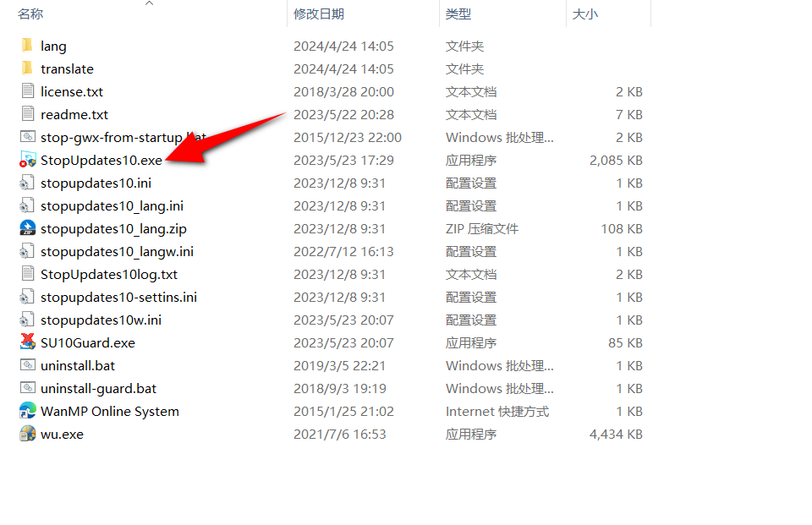Click the date 2021/7/6 16:53
This screenshot has height=525, width=812.
pyautogui.click(x=340, y=434)
